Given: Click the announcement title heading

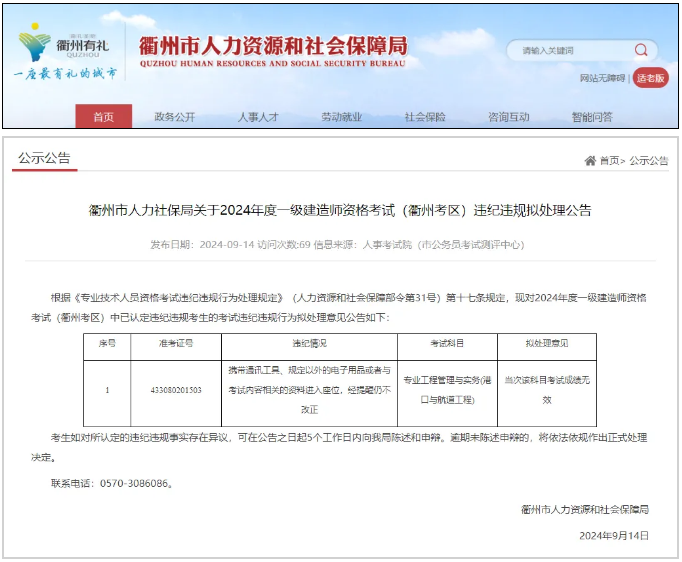Looking at the screenshot, I should pos(340,210).
